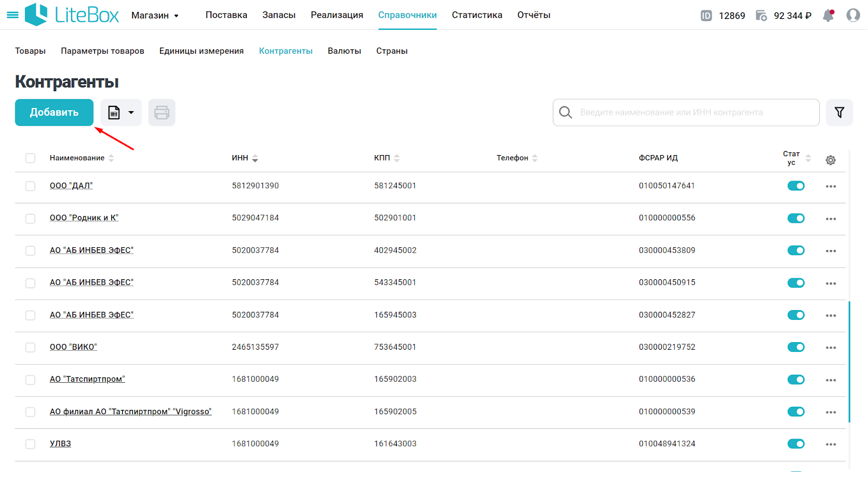Open actions menu for Vigrosso branch row

click(831, 412)
